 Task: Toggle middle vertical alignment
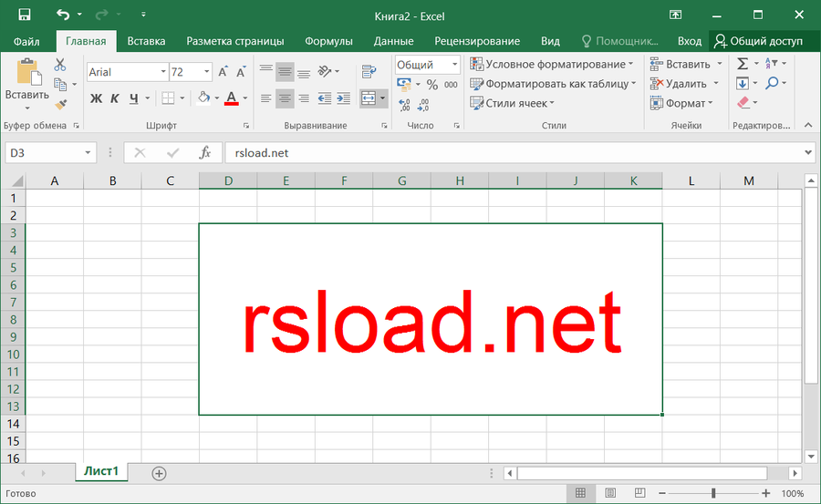(x=285, y=72)
